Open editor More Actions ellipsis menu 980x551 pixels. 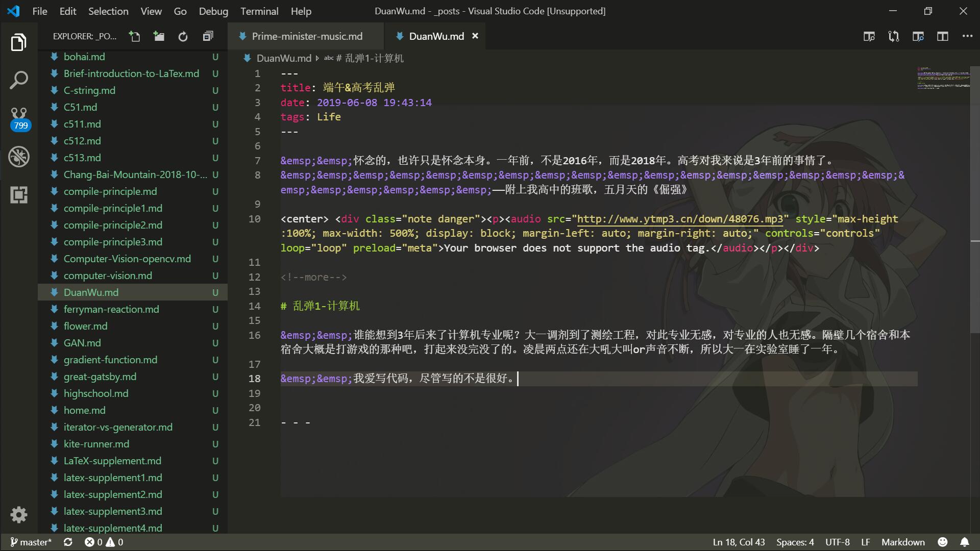967,36
